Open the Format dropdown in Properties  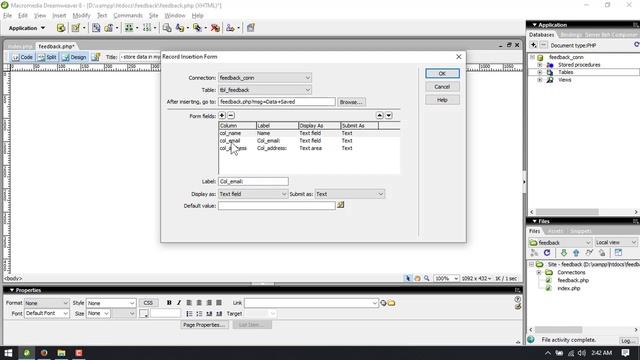point(47,303)
